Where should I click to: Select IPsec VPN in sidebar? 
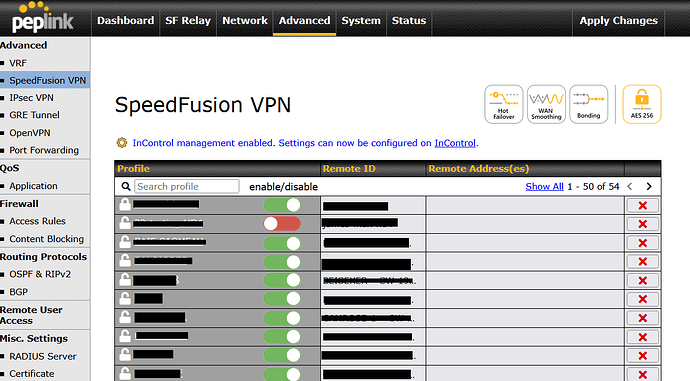tap(31, 98)
